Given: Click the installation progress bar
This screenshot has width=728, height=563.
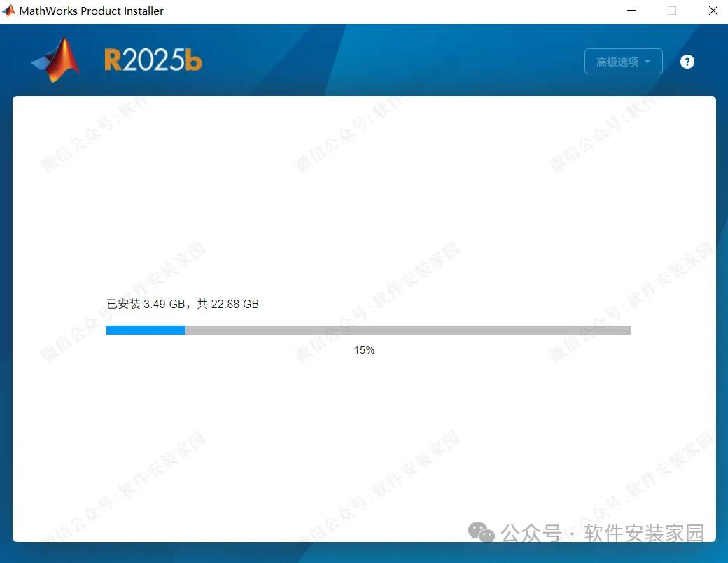Looking at the screenshot, I should tap(369, 330).
